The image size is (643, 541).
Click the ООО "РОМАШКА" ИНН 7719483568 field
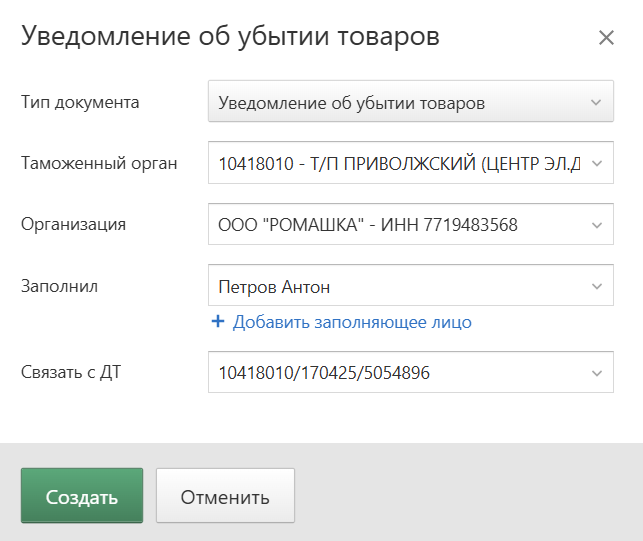411,224
